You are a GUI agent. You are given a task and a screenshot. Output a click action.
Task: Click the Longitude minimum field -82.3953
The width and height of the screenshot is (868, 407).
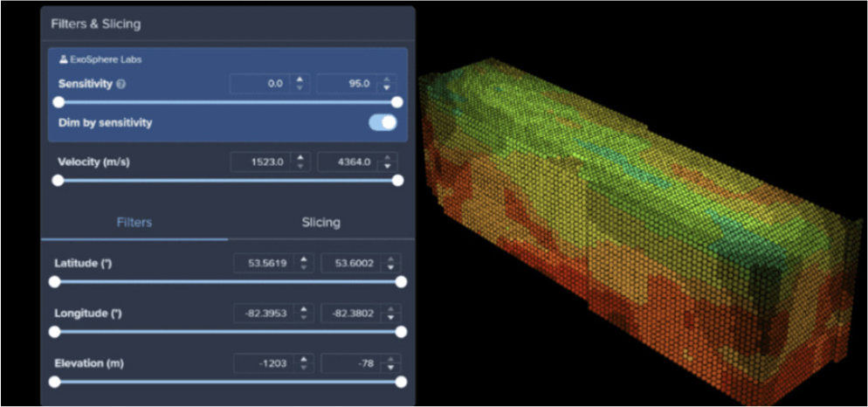(x=265, y=313)
